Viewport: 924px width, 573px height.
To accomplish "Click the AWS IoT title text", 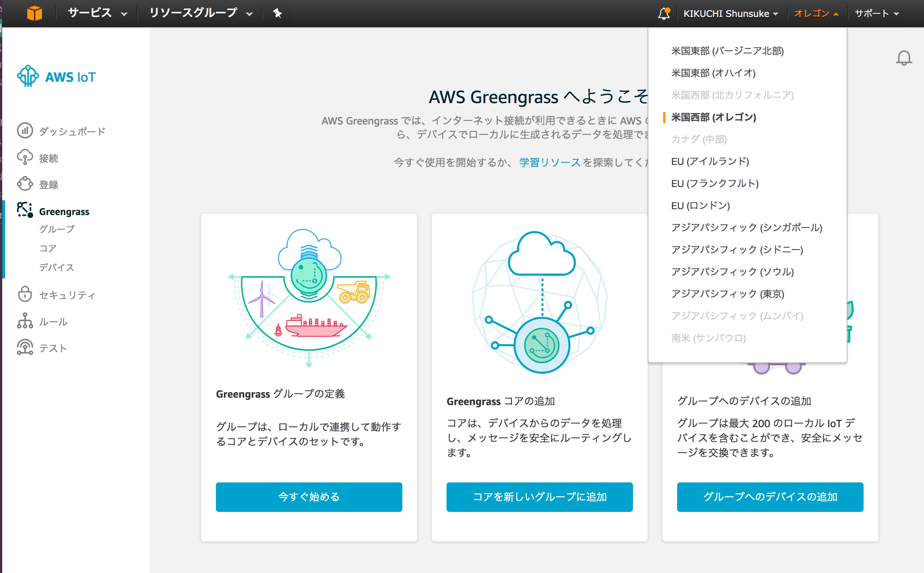I will (x=70, y=77).
